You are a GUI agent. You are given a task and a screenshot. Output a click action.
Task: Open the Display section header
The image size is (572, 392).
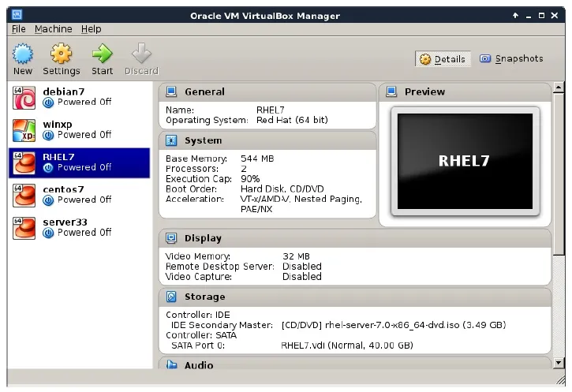tap(355, 238)
